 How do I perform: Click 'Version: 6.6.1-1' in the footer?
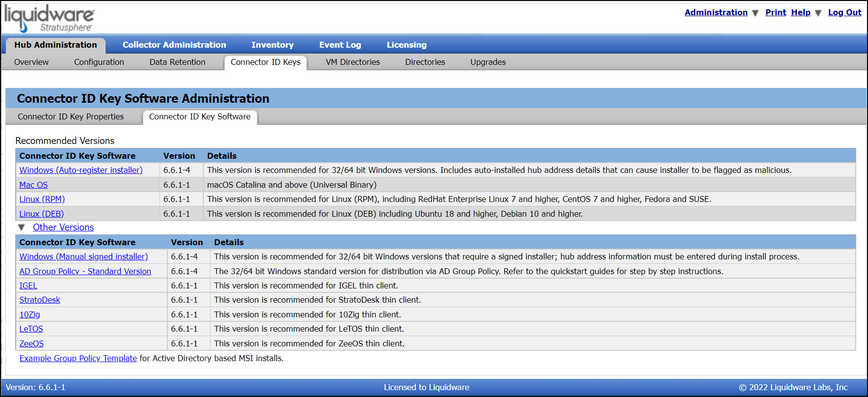[x=35, y=387]
